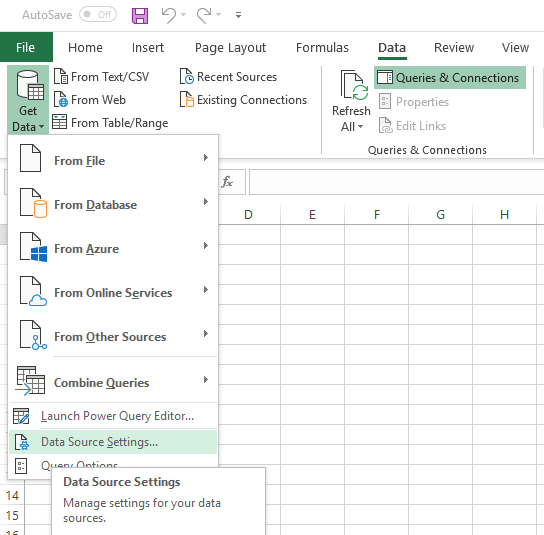This screenshot has height=535, width=544.
Task: Open the Redo history dropdown arrow
Action: (x=219, y=15)
